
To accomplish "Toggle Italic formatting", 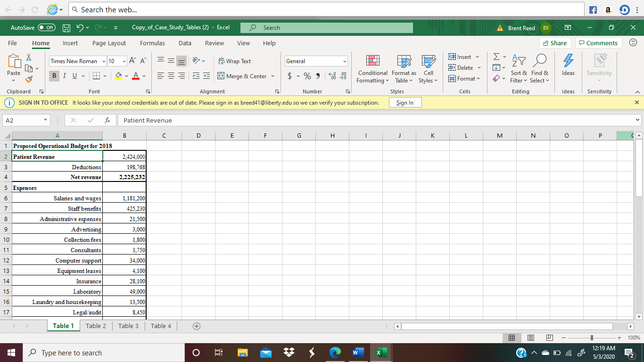I will coord(65,76).
